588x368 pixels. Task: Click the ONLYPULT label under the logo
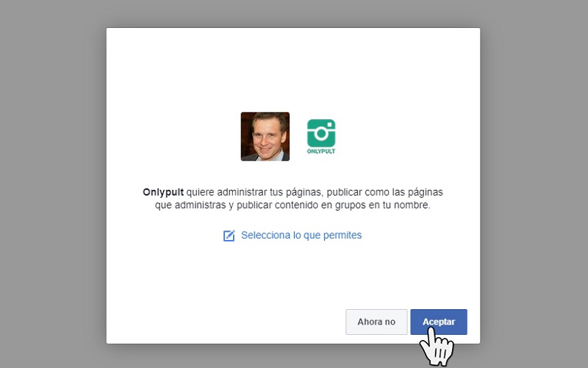[320, 151]
